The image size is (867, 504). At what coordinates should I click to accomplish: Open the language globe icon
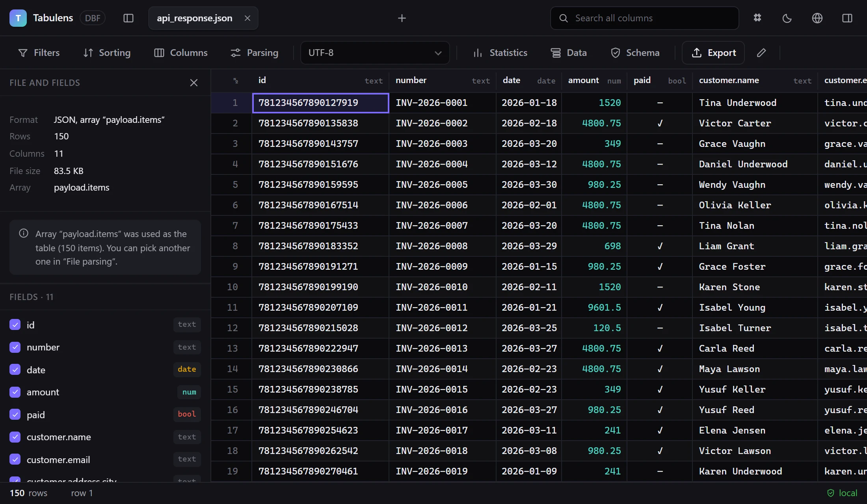817,18
